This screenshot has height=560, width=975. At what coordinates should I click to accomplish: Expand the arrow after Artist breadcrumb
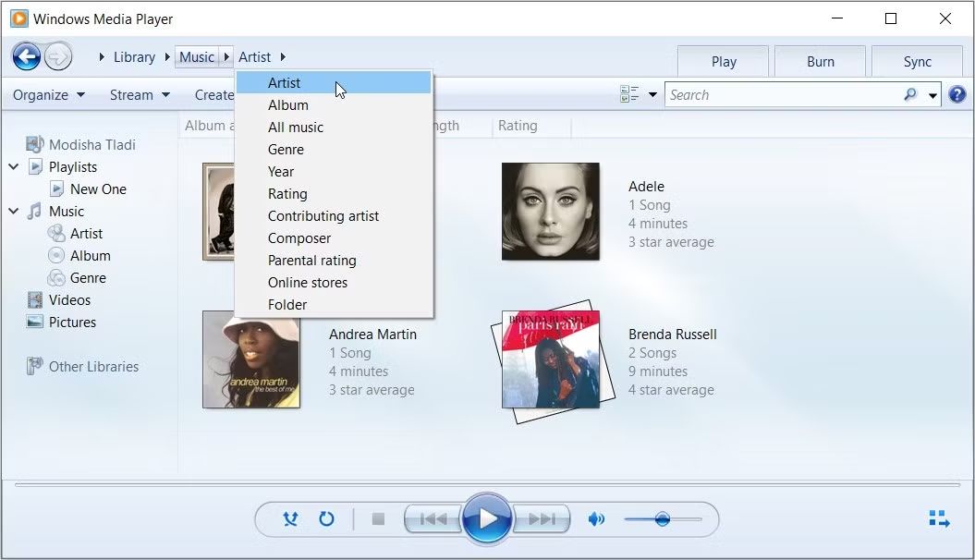pyautogui.click(x=283, y=57)
